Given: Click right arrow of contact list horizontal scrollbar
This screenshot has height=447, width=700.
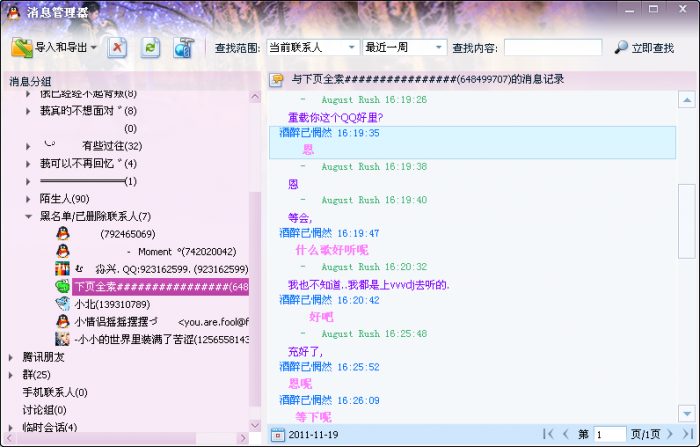Looking at the screenshot, I should pos(243,438).
